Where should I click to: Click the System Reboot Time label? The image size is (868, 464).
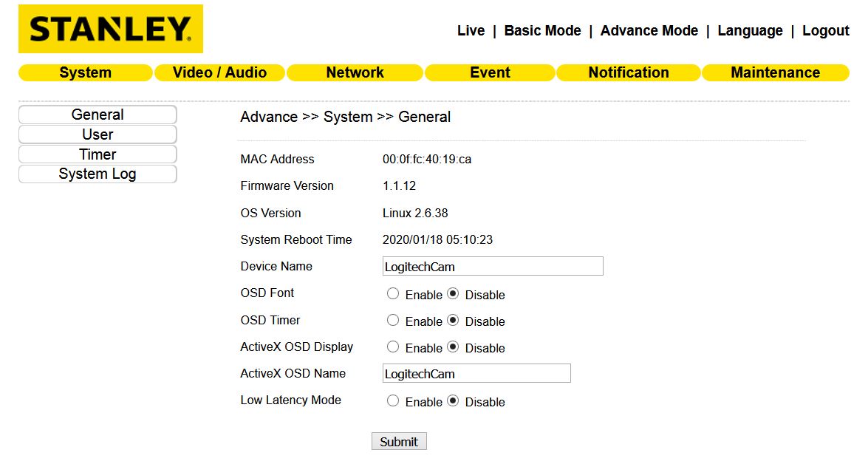[296, 239]
